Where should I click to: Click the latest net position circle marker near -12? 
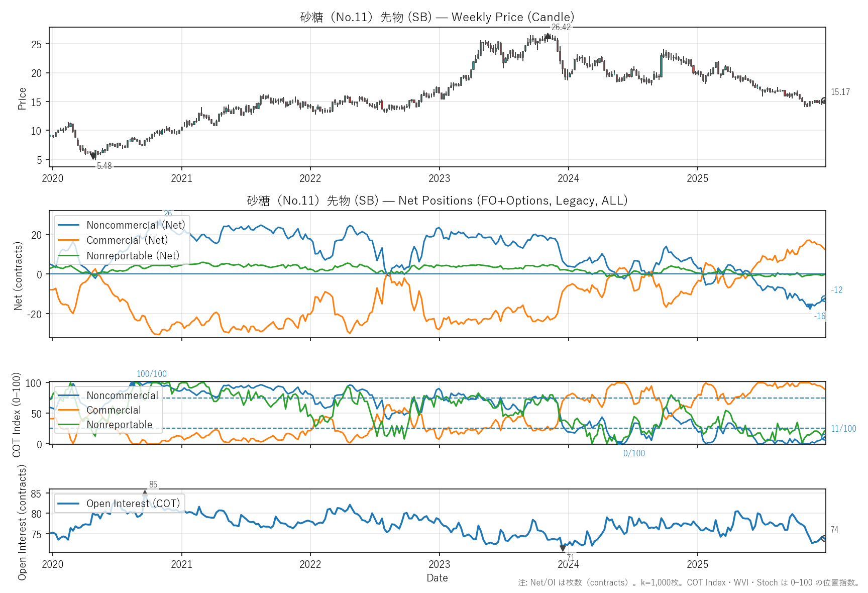(x=824, y=298)
